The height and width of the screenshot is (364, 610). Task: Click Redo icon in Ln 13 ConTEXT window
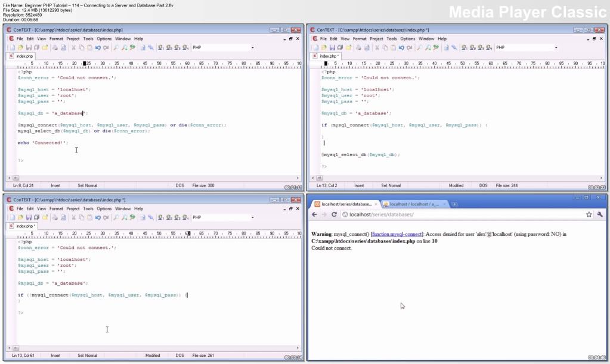409,48
